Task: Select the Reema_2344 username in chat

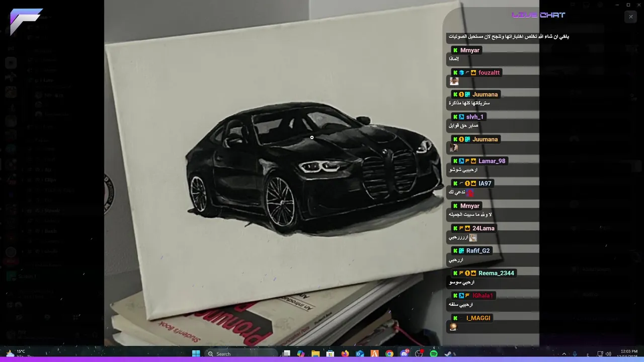Action: [x=496, y=274]
